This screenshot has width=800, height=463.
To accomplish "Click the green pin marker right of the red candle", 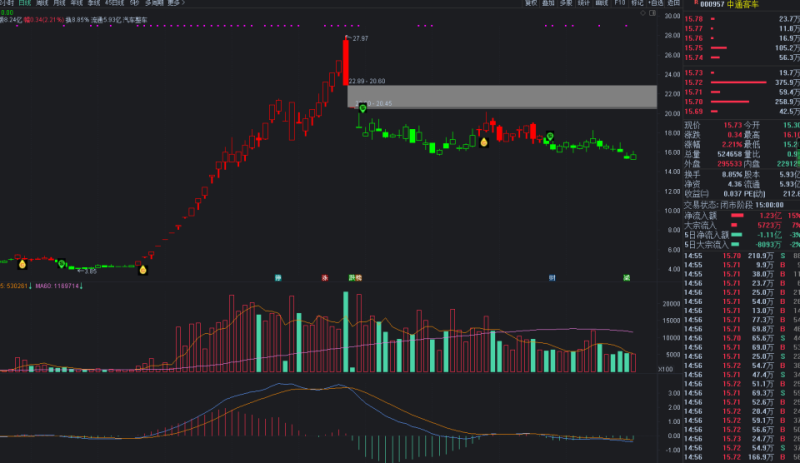I will pyautogui.click(x=549, y=136).
